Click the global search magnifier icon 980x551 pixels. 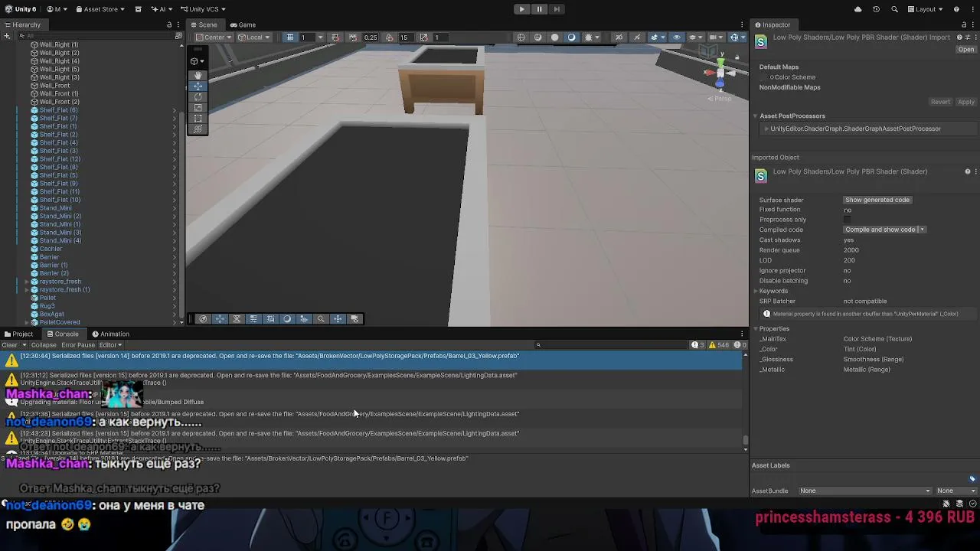pos(894,9)
